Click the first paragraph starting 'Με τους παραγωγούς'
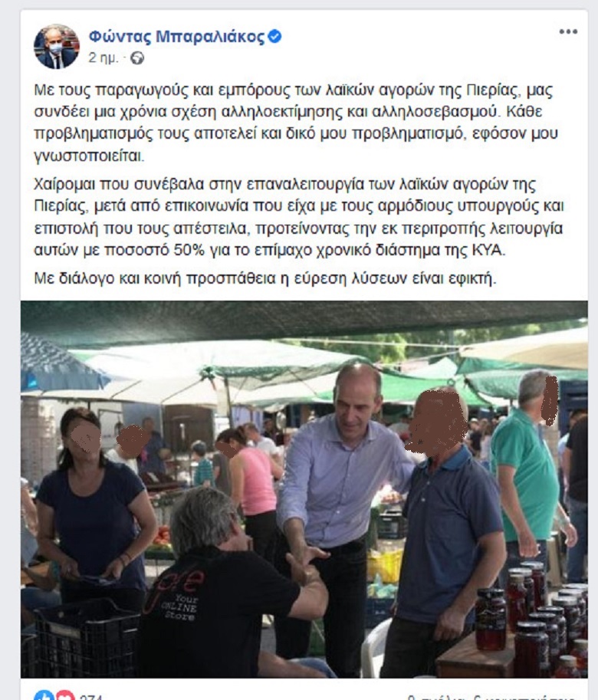This screenshot has width=598, height=700. [x=295, y=123]
